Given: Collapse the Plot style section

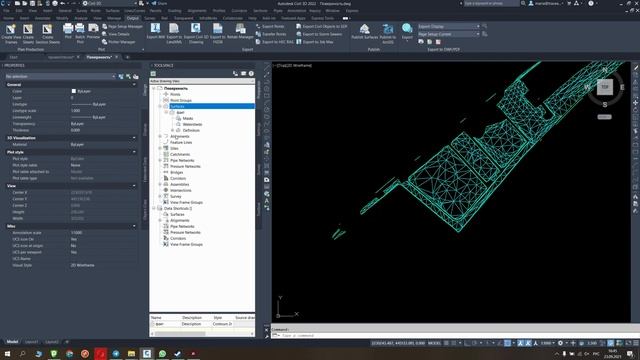Looking at the screenshot, I should [x=134, y=152].
